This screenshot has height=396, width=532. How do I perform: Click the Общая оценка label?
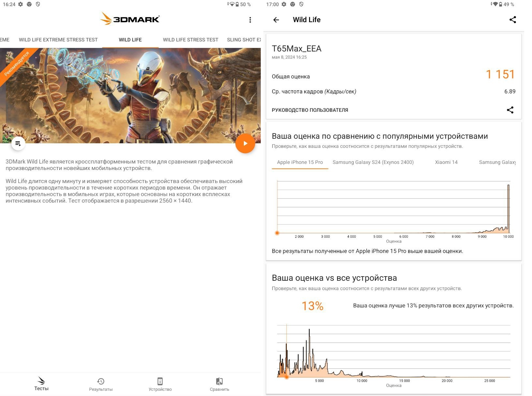click(291, 77)
